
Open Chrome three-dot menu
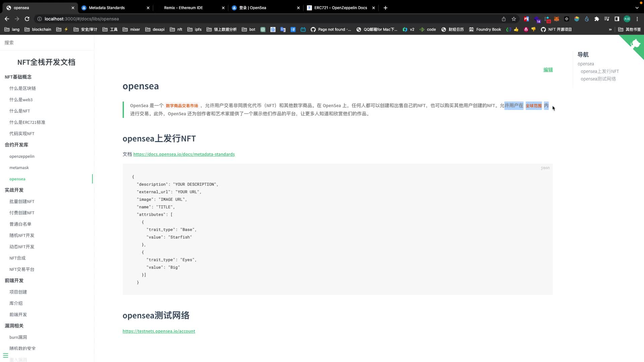637,19
